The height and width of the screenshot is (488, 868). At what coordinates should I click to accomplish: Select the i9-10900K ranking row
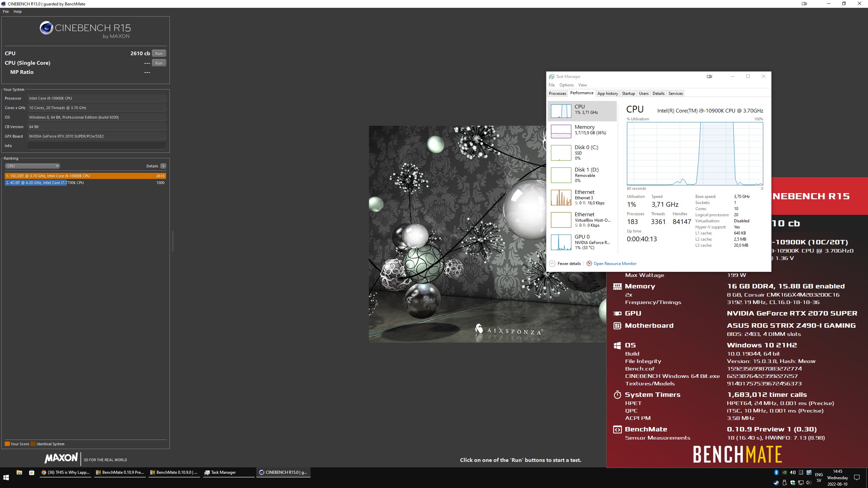click(x=85, y=176)
